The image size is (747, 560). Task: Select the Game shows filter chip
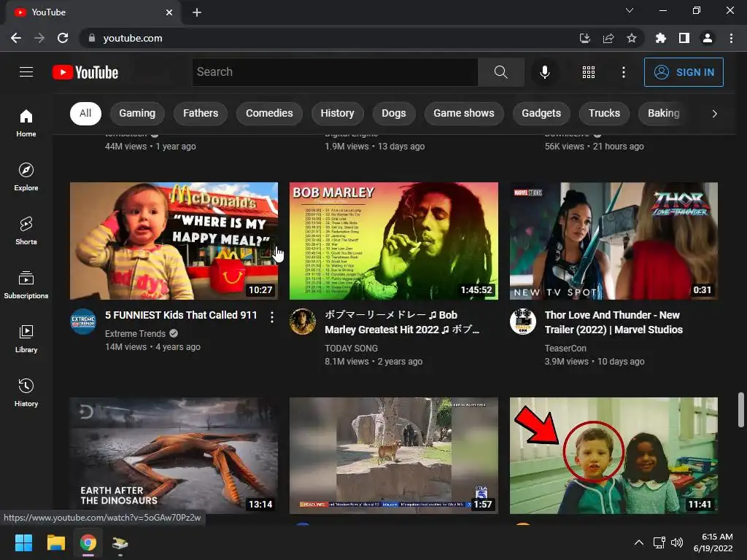(x=463, y=113)
